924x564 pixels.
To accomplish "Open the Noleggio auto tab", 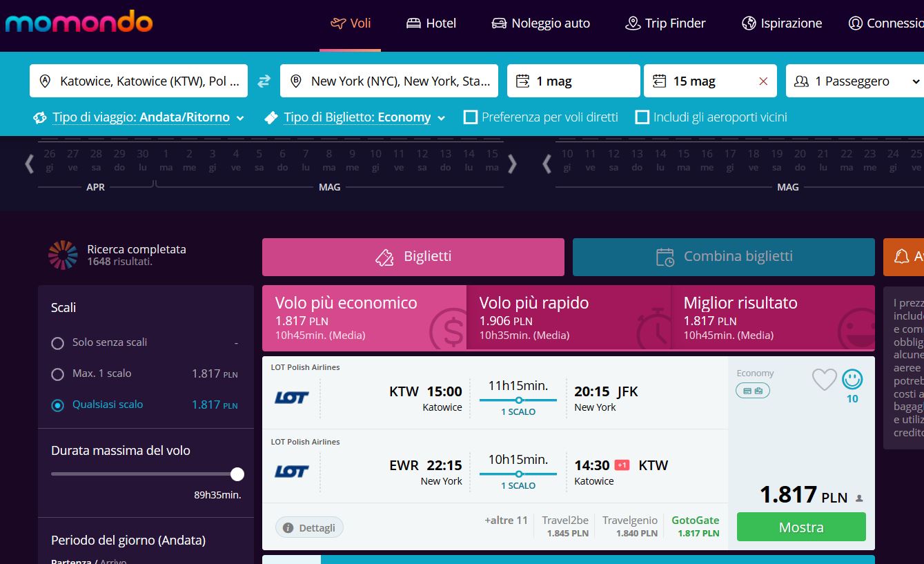I will click(540, 23).
